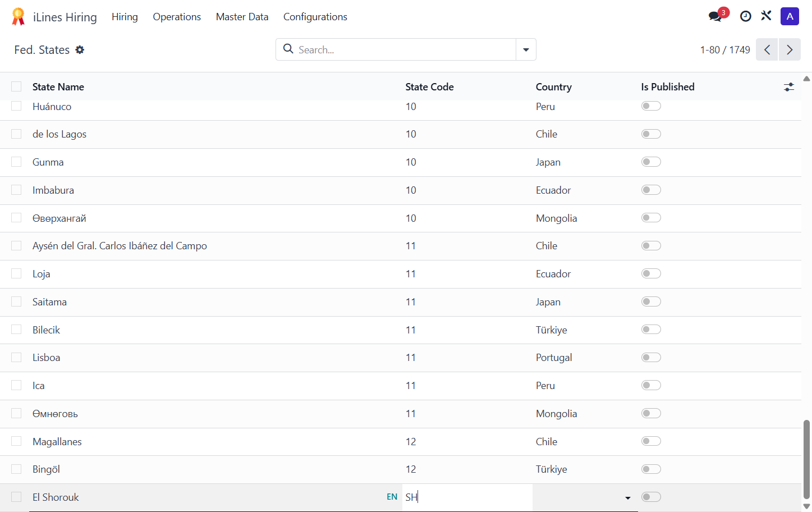Select all rows with header checkbox

pyautogui.click(x=16, y=86)
